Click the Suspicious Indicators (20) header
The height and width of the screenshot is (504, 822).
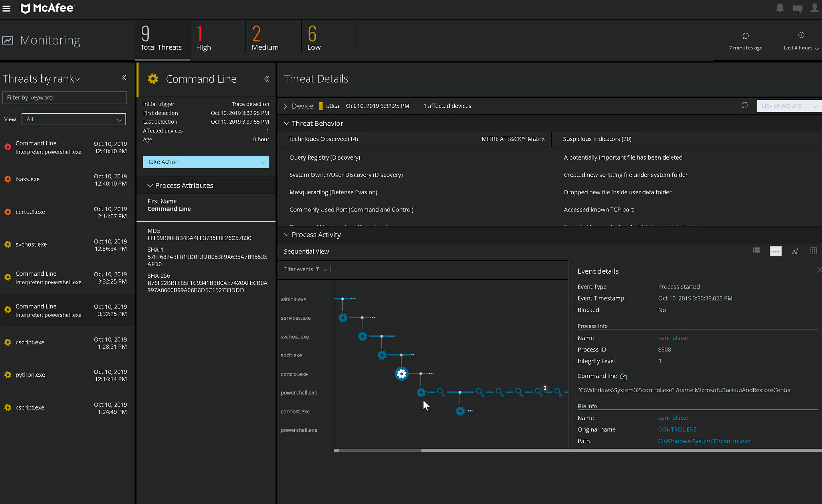coord(597,139)
